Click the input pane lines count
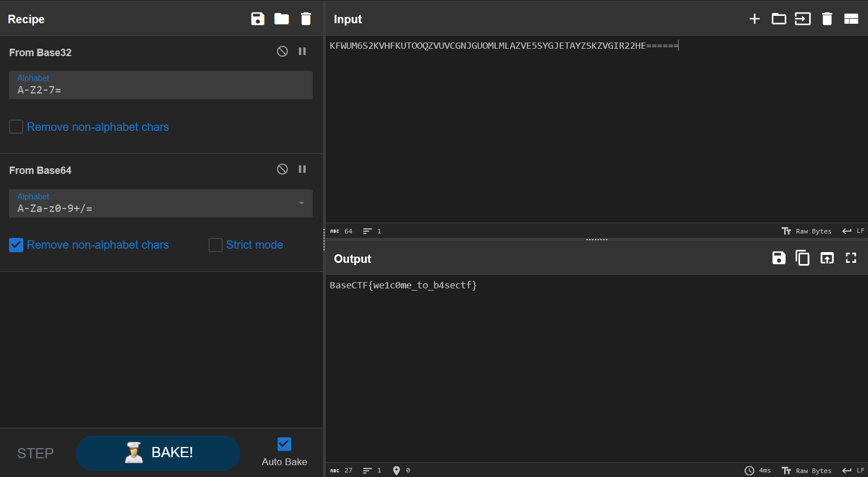The width and height of the screenshot is (868, 477). 372,231
